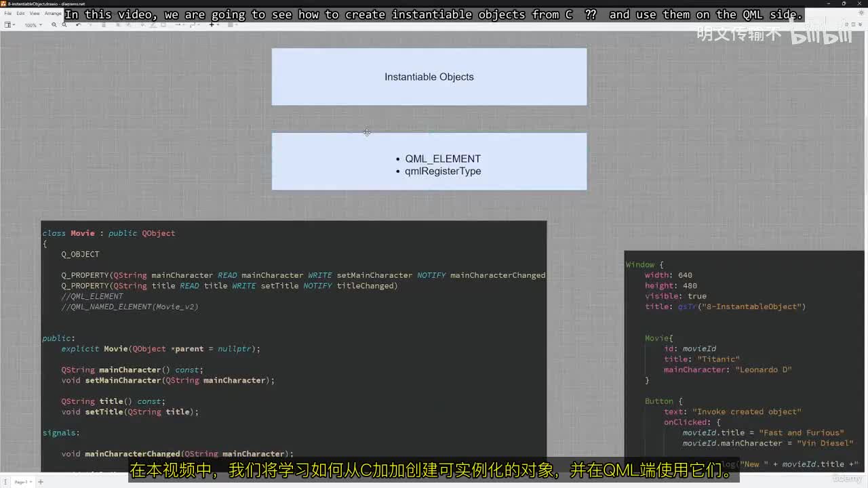Open the 100% zoom level dropdown
The image size is (868, 488).
pos(32,25)
